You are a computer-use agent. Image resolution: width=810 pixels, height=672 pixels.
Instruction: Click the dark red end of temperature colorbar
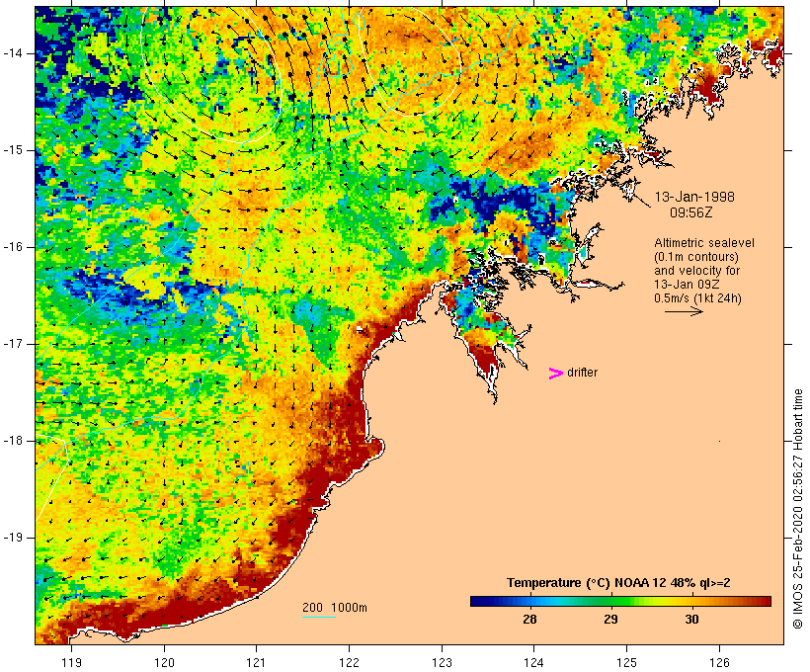click(764, 601)
